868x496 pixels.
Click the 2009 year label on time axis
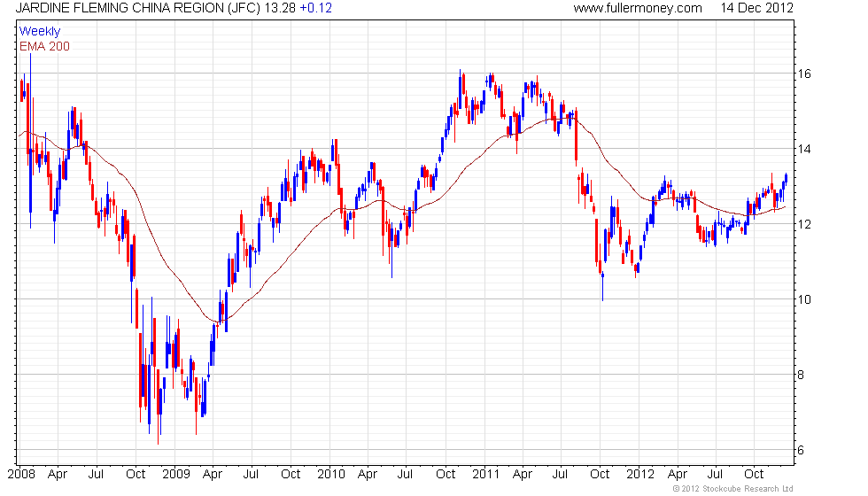point(176,474)
